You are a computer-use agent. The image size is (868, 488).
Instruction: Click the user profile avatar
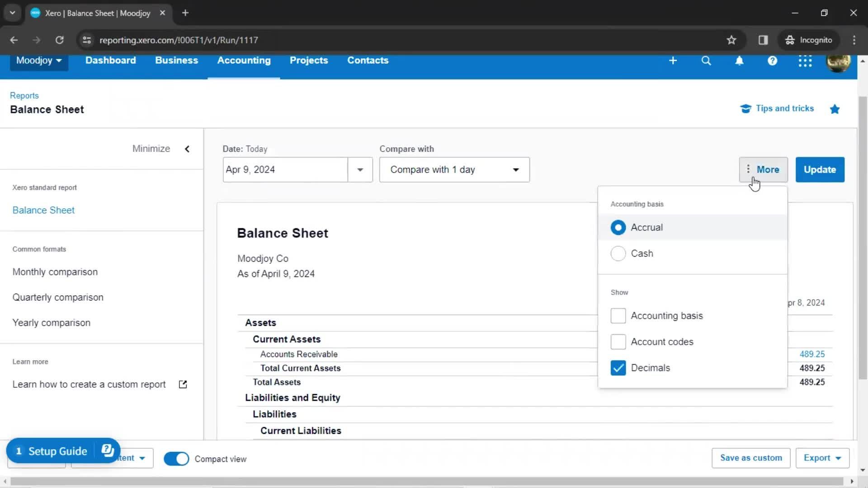click(838, 62)
